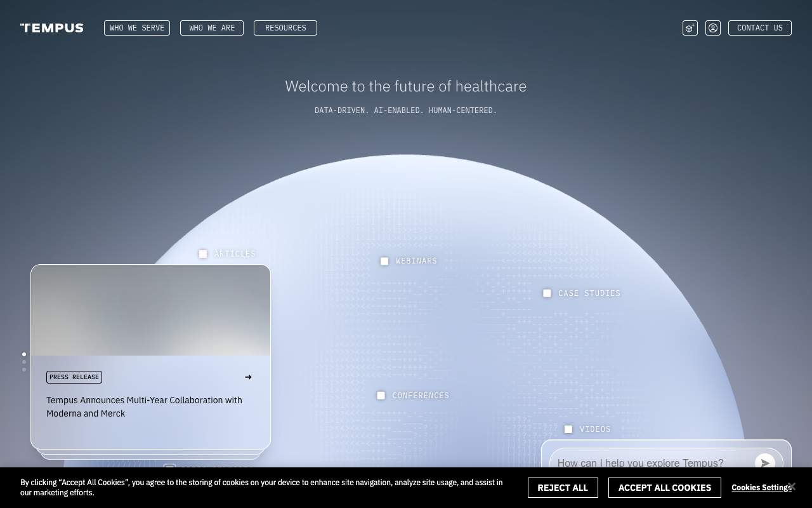Open the user account icon
Image resolution: width=812 pixels, height=508 pixels.
(x=713, y=28)
